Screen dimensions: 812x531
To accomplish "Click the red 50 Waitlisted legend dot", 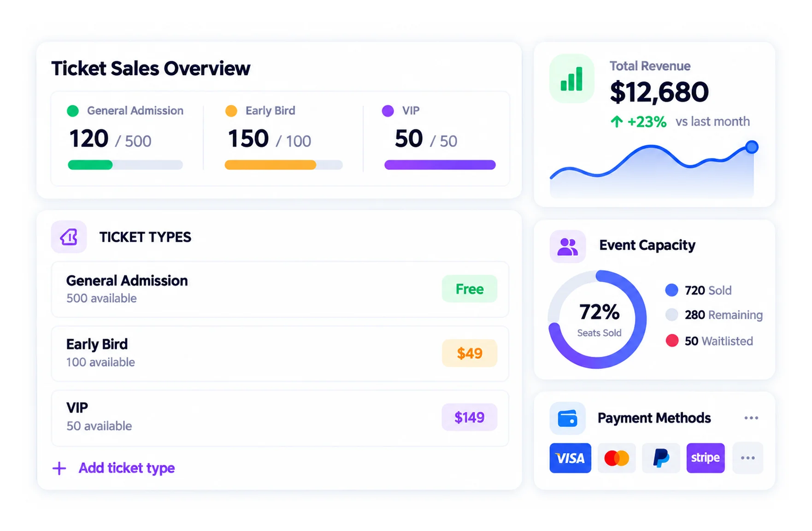I will [x=672, y=341].
